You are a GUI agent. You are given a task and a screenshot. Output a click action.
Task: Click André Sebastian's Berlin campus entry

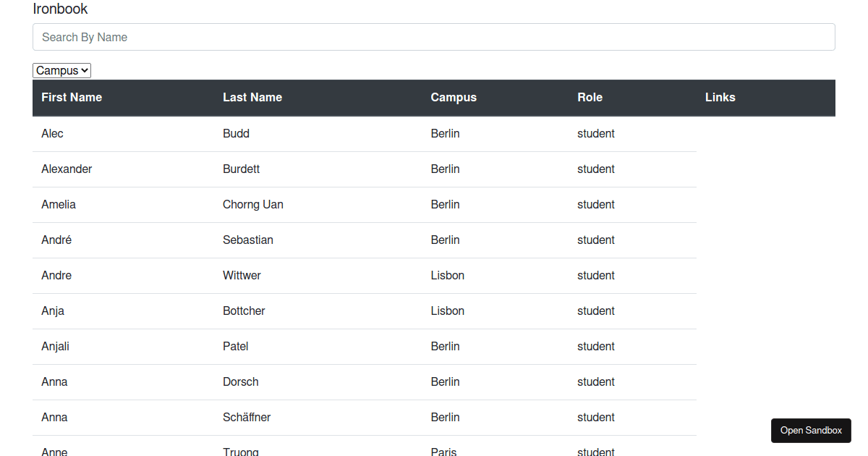(445, 240)
